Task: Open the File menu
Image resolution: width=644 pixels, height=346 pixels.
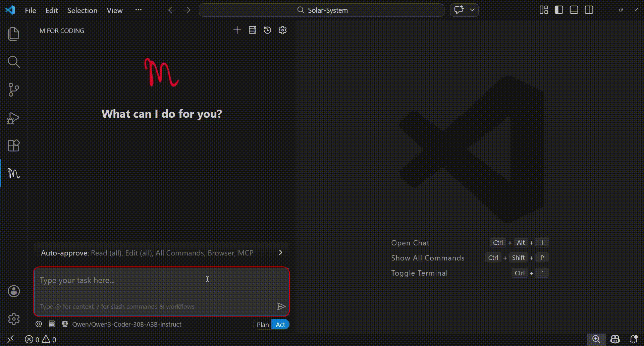Action: [x=31, y=10]
